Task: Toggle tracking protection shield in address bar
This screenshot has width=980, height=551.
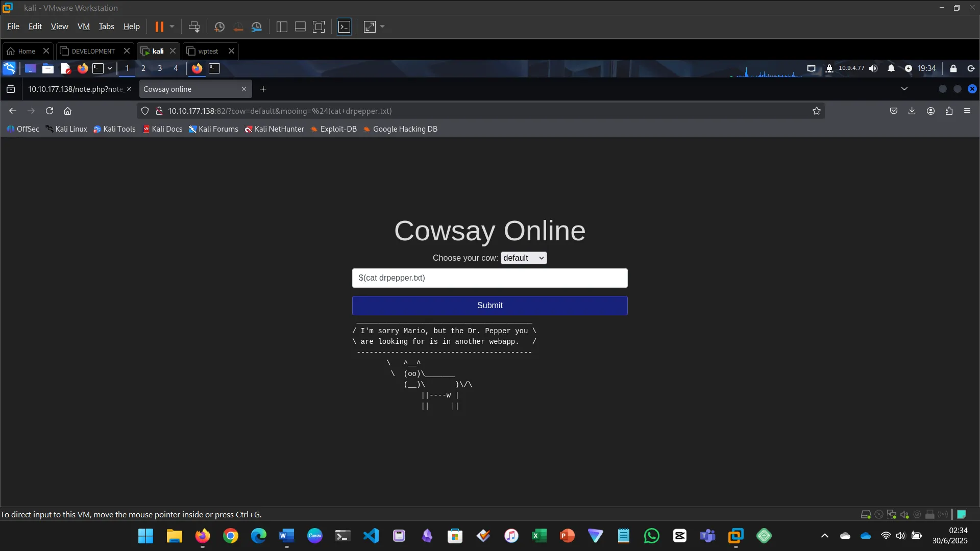Action: coord(145,111)
